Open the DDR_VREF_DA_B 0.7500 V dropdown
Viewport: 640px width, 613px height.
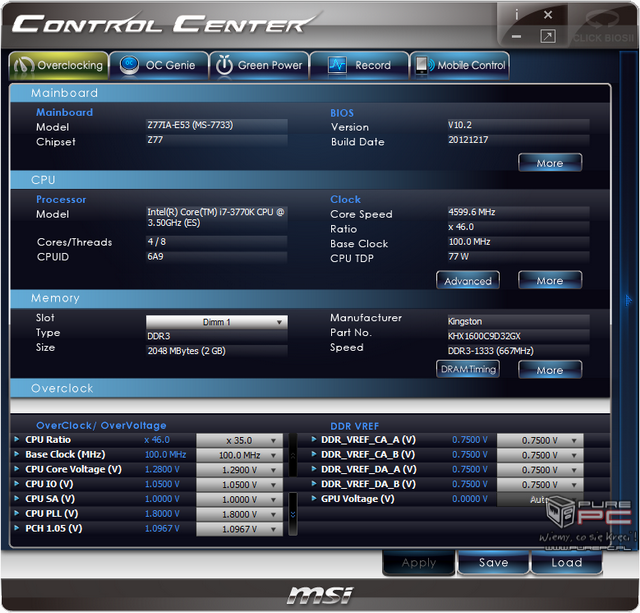[540, 484]
